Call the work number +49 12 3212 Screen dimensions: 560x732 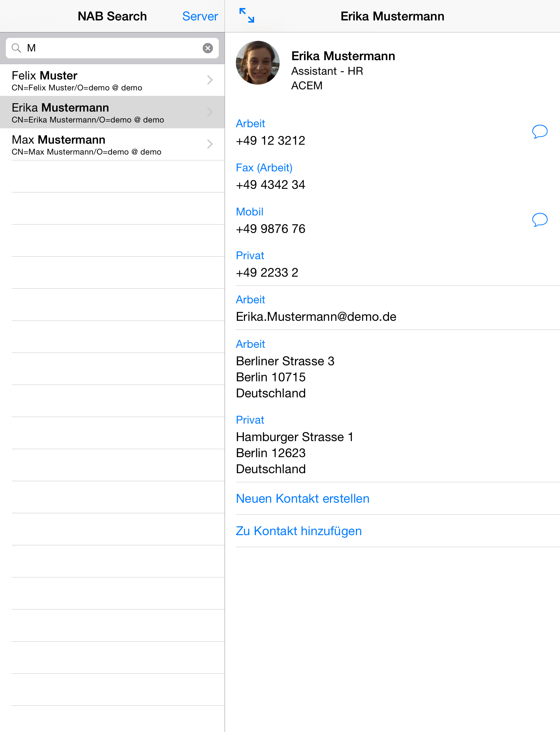coord(271,141)
